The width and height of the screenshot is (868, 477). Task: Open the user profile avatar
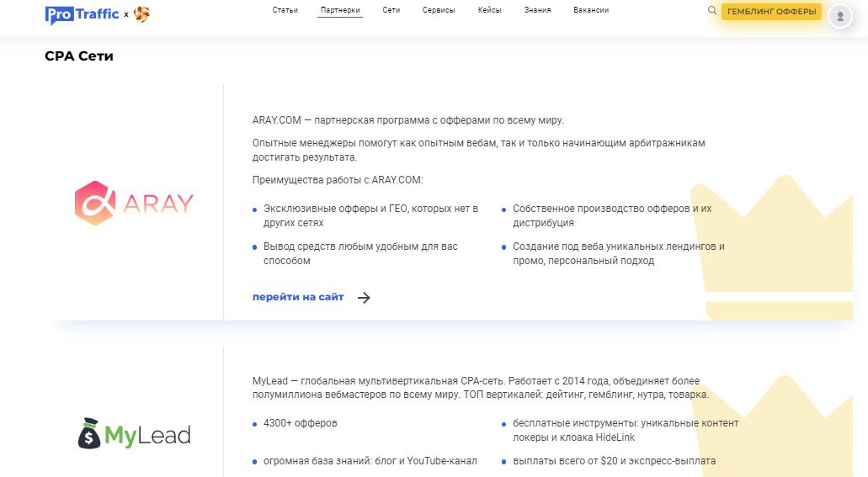pos(839,16)
